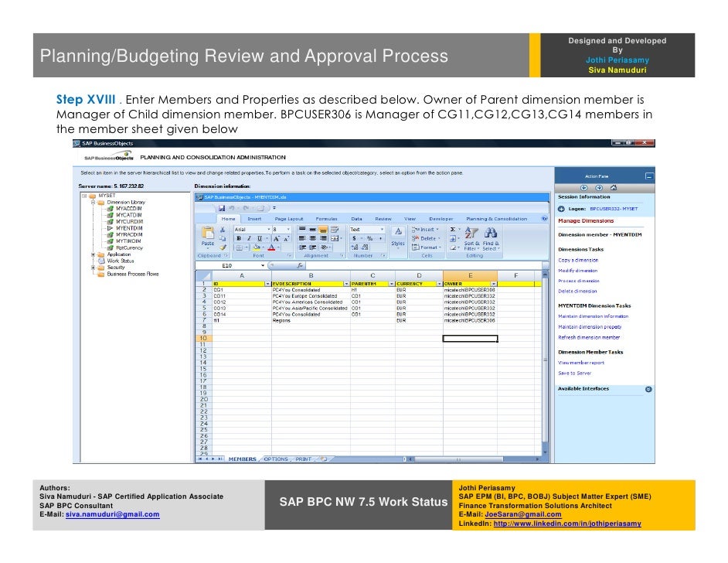This screenshot has height=563, width=728.
Task: Click the Styles gallery icon
Action: click(x=398, y=236)
